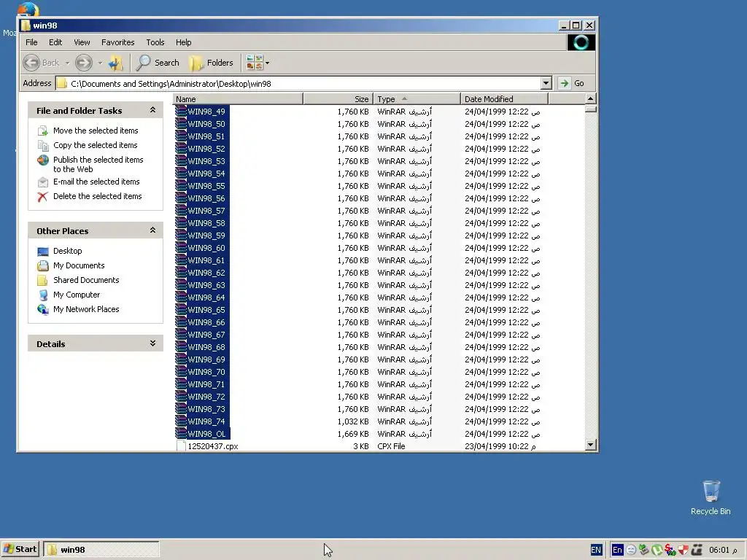Image resolution: width=747 pixels, height=560 pixels.
Task: Click Delete the selected items
Action: pyautogui.click(x=97, y=196)
